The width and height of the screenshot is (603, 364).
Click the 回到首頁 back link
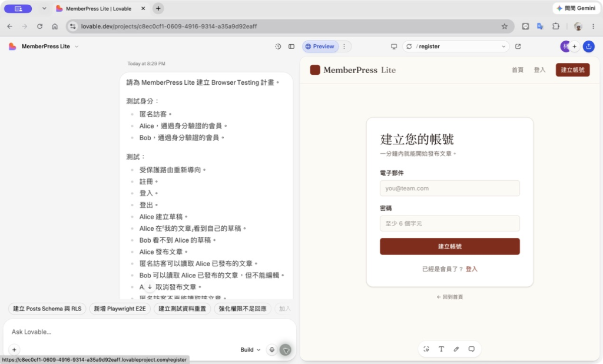[x=449, y=297]
